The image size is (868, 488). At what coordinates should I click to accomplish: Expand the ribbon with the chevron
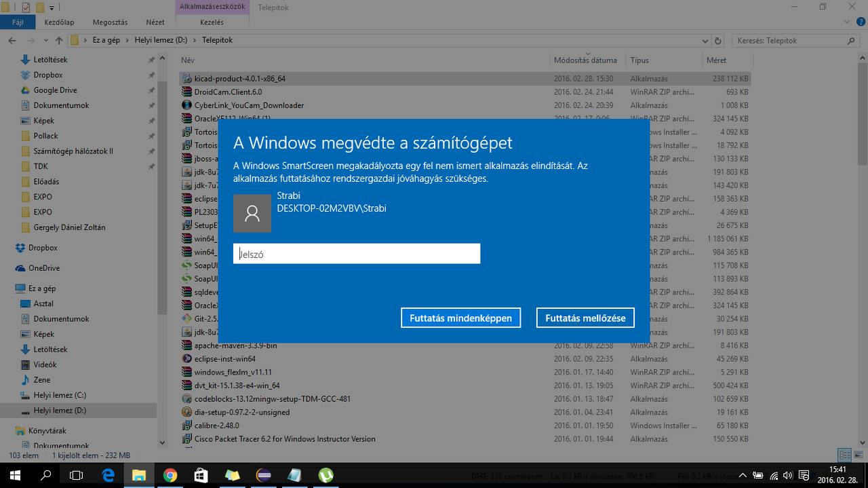tap(848, 22)
